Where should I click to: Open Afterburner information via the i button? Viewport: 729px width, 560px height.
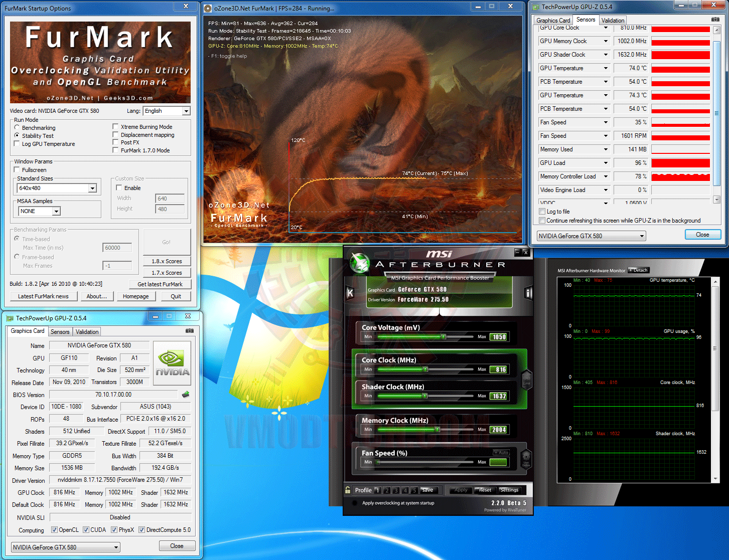click(528, 293)
